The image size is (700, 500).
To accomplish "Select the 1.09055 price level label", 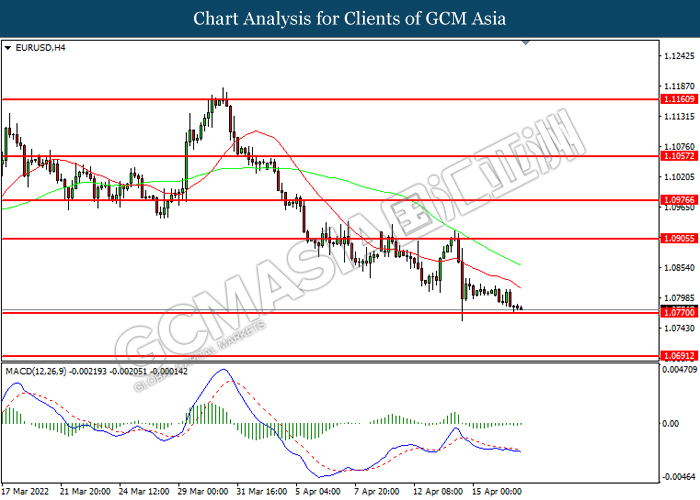I will coord(678,238).
